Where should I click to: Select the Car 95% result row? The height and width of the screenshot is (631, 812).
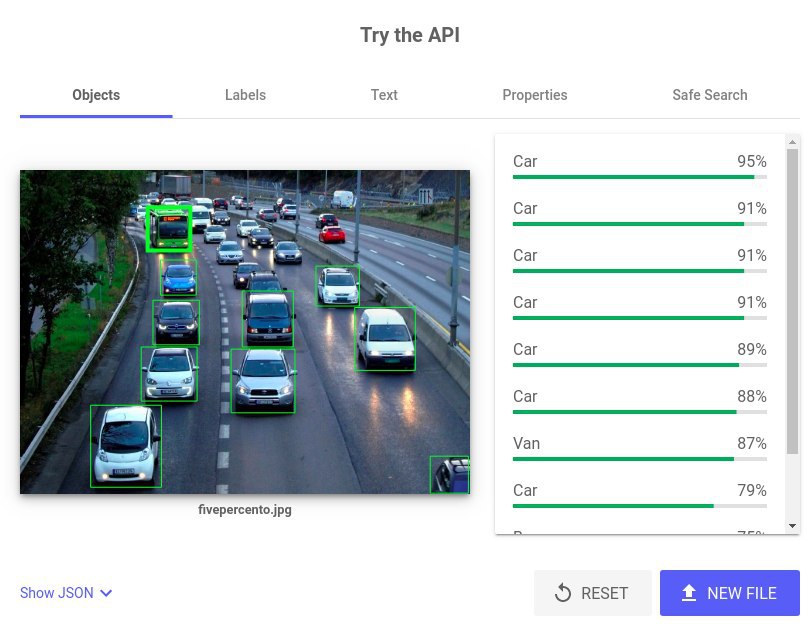640,166
